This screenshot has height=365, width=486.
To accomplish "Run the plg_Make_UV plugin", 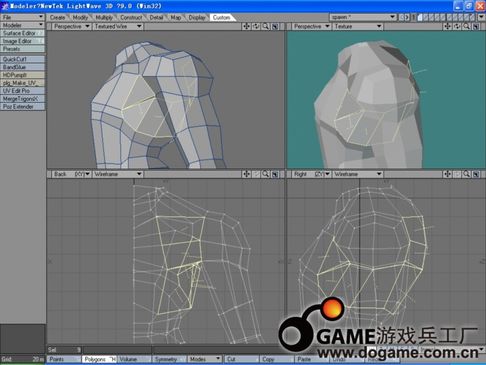I will [22, 83].
